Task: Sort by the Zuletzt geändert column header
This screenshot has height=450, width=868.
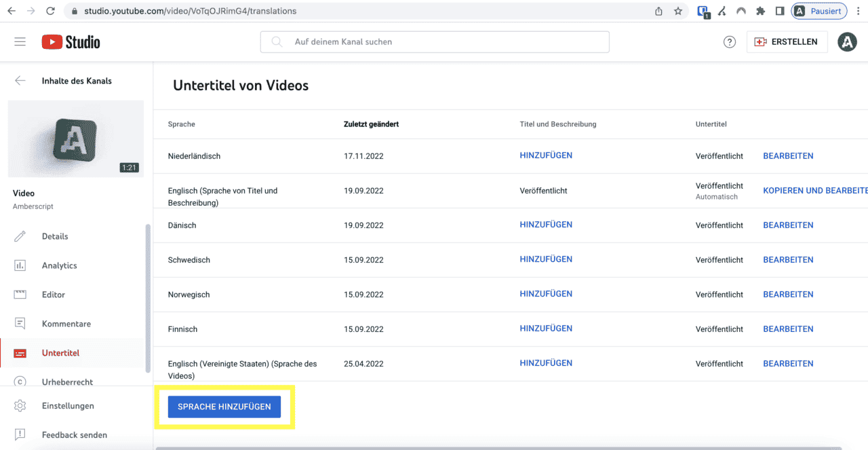Action: coord(371,124)
